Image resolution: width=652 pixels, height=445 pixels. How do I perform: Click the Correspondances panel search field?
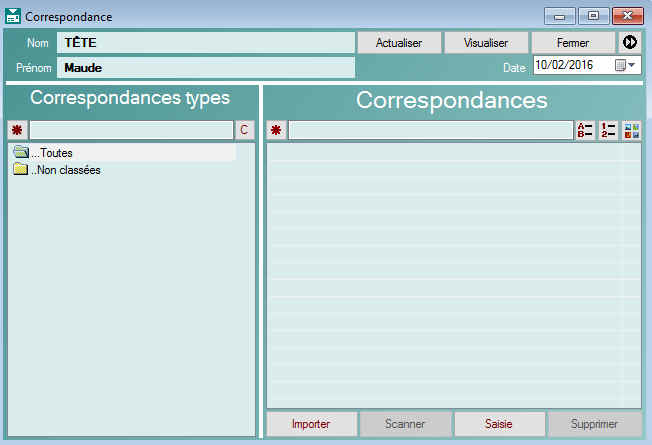point(430,131)
